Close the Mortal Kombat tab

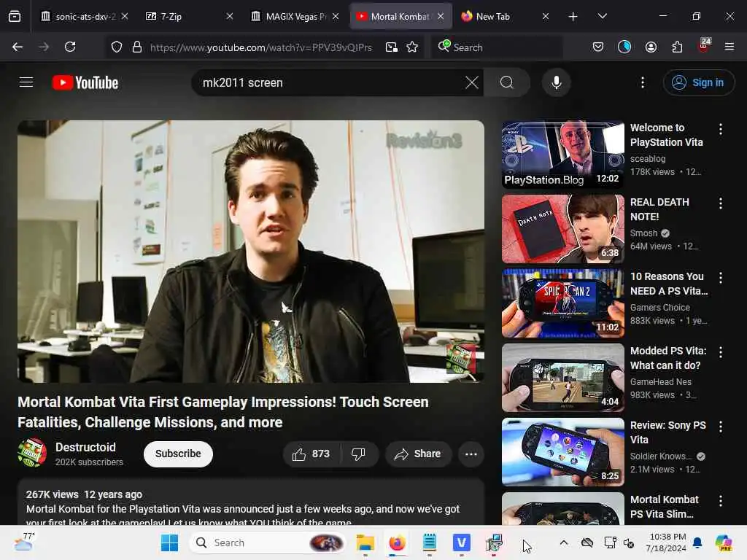pos(441,16)
